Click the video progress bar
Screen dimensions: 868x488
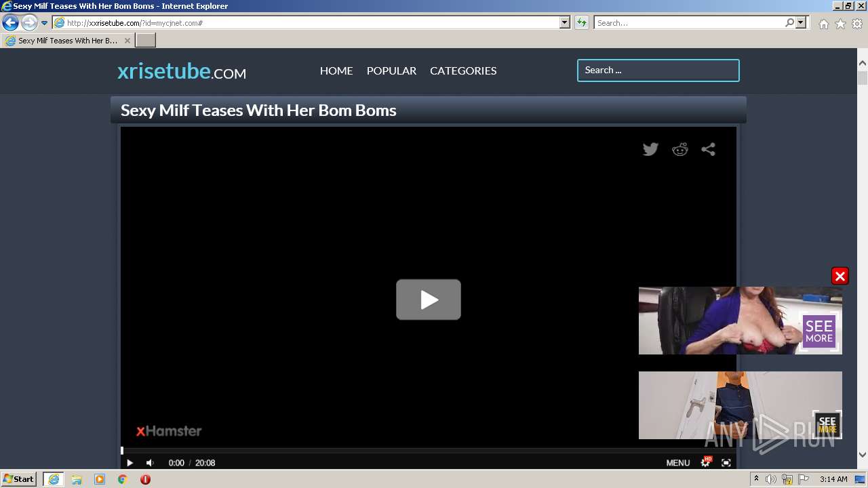coord(429,450)
